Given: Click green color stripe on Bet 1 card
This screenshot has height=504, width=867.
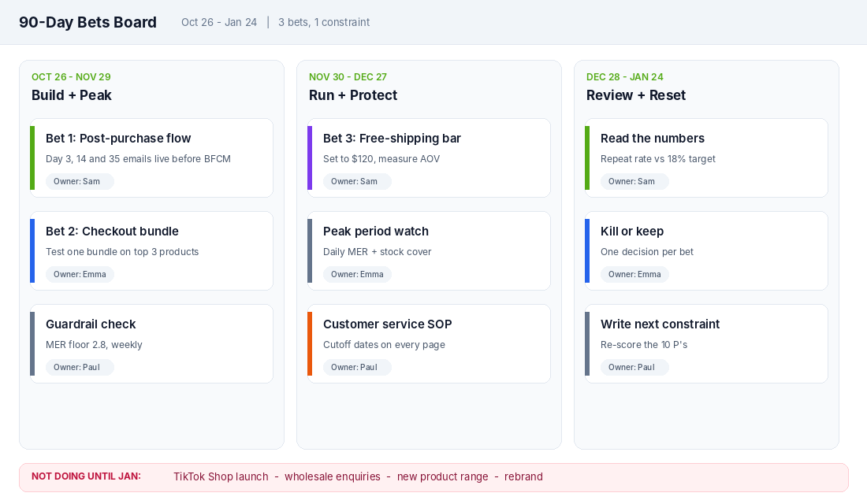Looking at the screenshot, I should point(32,158).
